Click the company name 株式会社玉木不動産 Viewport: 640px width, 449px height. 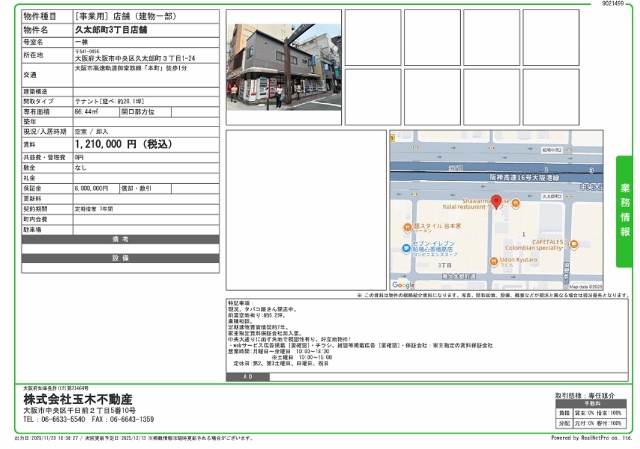[x=72, y=399]
